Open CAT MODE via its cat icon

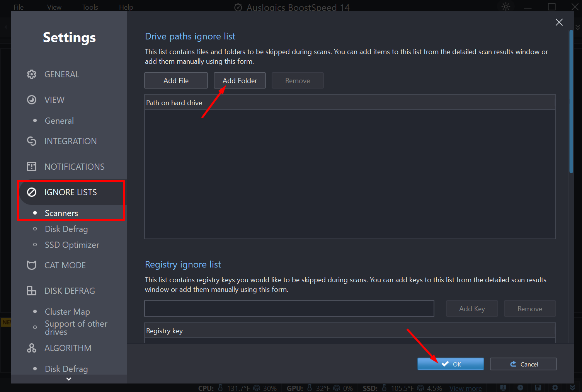32,265
